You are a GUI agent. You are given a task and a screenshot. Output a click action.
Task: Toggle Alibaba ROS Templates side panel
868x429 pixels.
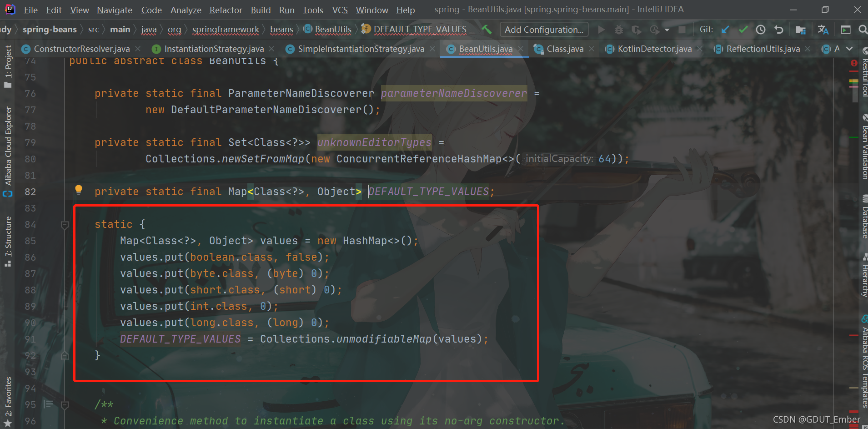click(x=864, y=361)
